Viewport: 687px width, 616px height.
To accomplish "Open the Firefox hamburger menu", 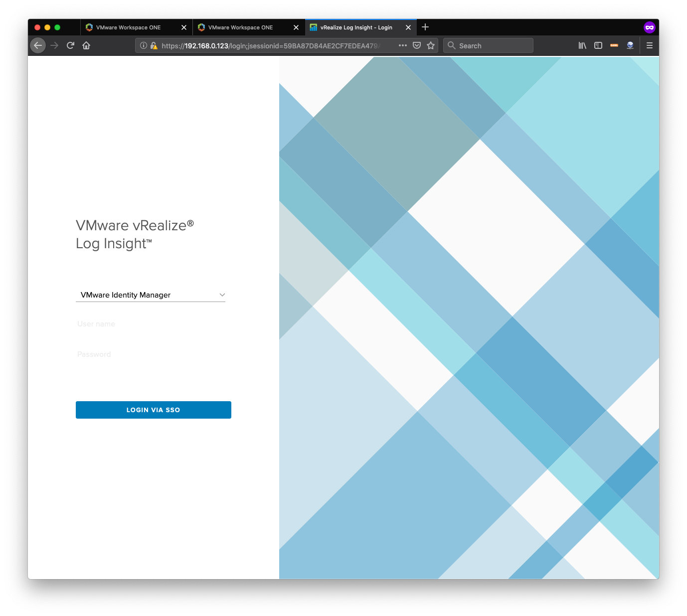I will tap(650, 45).
